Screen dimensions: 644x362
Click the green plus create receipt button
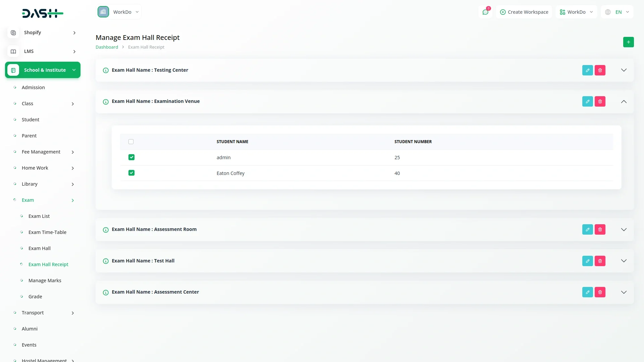[628, 42]
